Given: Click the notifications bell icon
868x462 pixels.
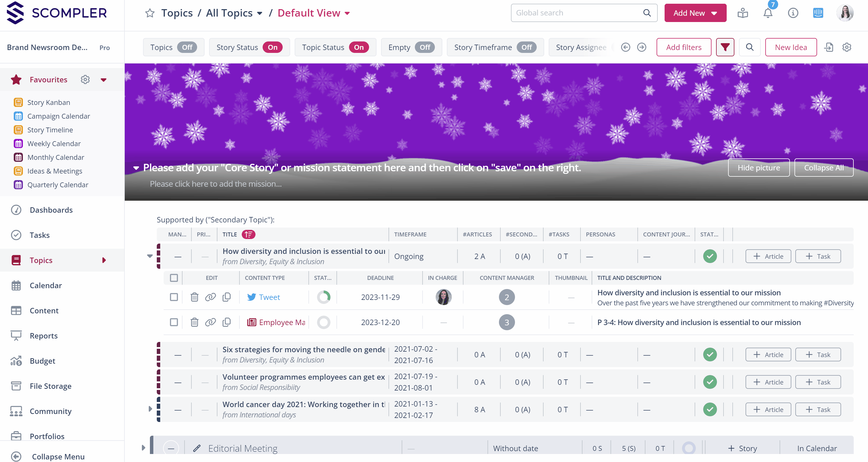Looking at the screenshot, I should click(768, 13).
